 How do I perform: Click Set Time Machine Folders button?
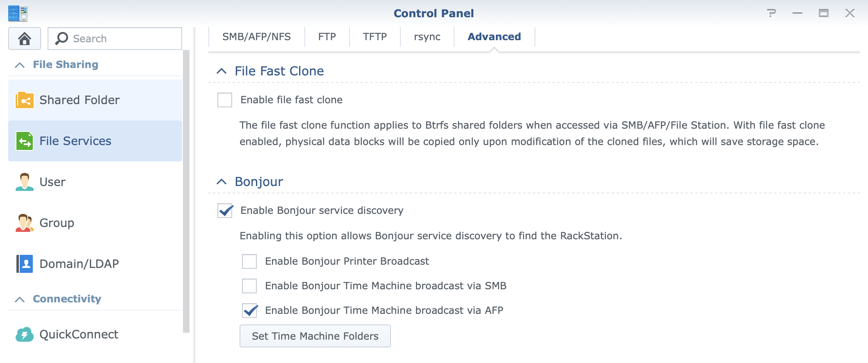tap(315, 336)
